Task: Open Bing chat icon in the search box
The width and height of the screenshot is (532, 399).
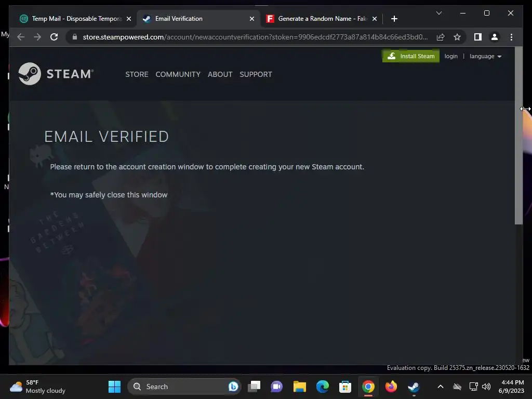Action: [x=233, y=387]
